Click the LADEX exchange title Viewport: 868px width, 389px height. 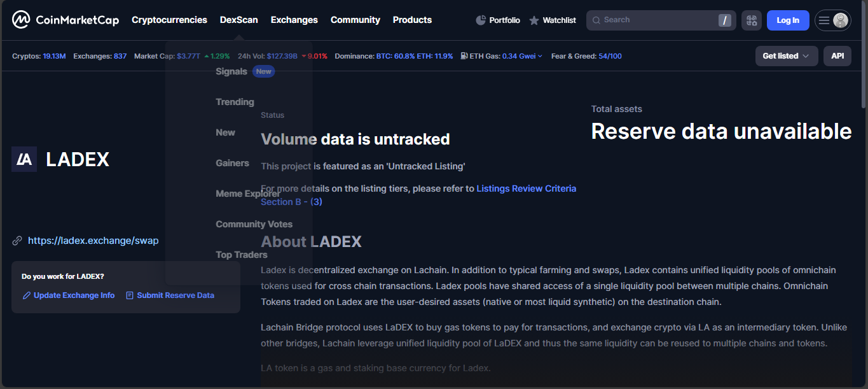[x=78, y=159]
